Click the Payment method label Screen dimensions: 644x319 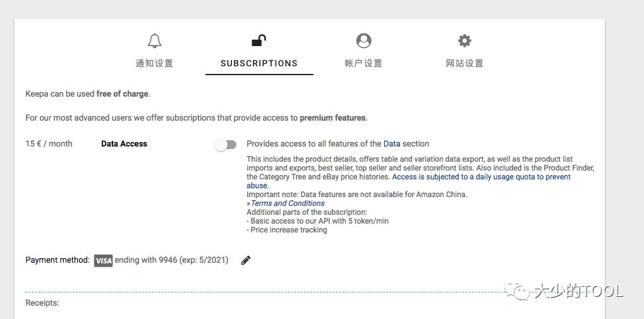coord(58,260)
